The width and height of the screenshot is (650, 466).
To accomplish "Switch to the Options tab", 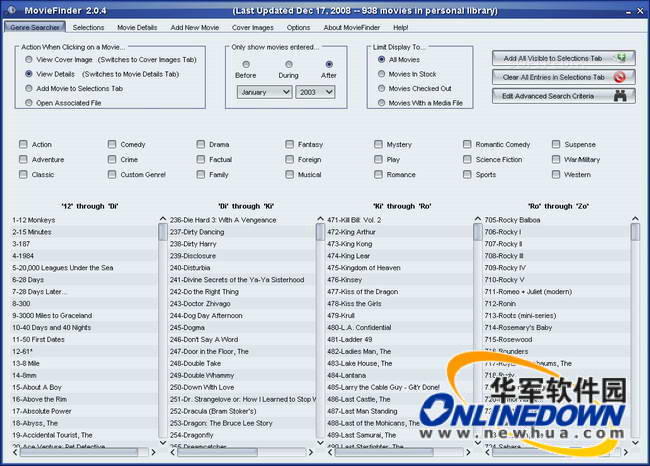I will click(x=298, y=27).
